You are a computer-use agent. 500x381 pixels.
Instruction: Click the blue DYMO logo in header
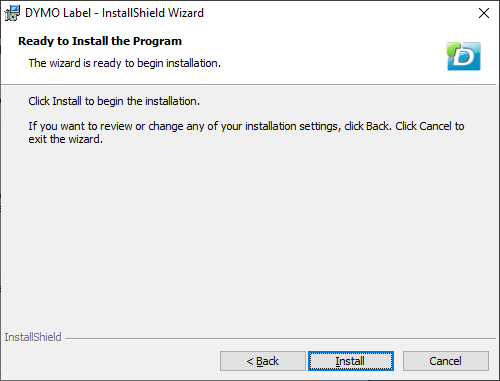464,56
